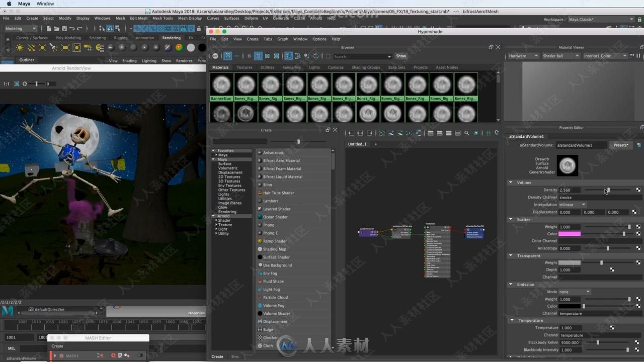644x362 pixels.
Task: Click the Arnold RenderView refresh render icon
Action: pos(25,84)
